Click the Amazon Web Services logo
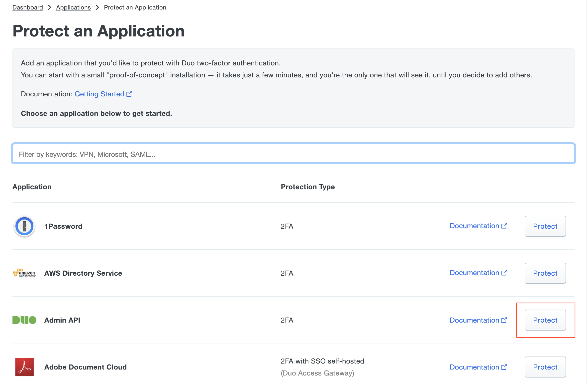The image size is (588, 385). coord(24,273)
